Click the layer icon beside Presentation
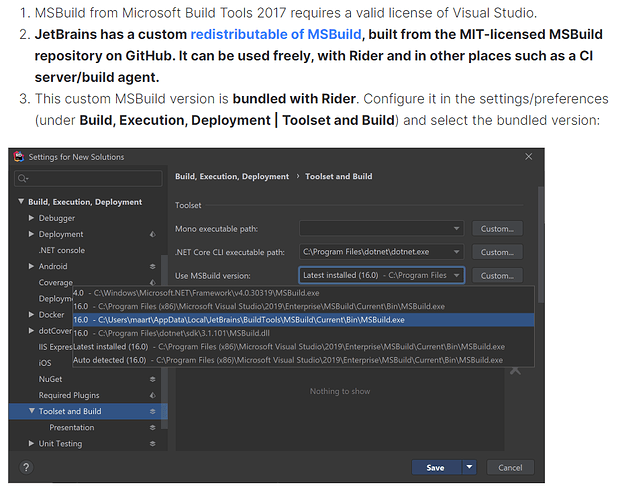The height and width of the screenshot is (500, 618). click(153, 427)
